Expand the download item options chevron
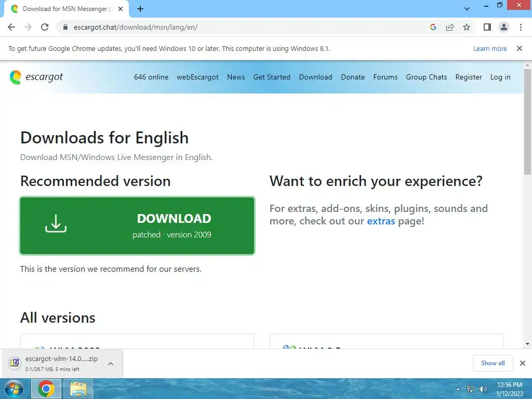Image resolution: width=532 pixels, height=399 pixels. click(x=110, y=363)
